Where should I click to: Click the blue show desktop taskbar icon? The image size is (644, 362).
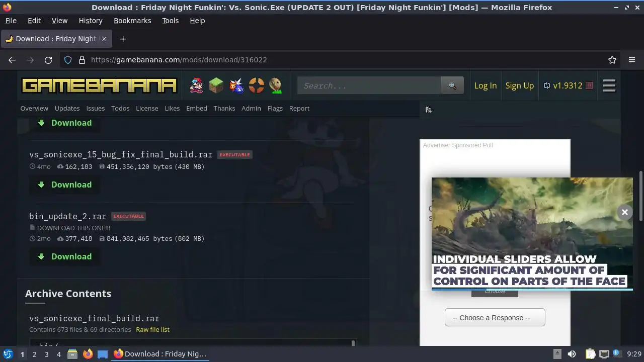tap(103, 354)
